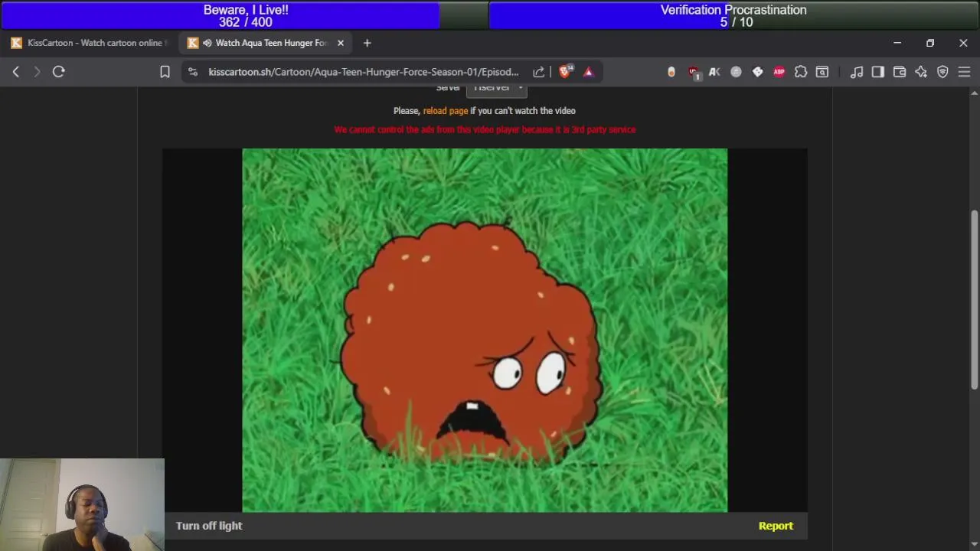Open Brave VPN shield icon
The image size is (980, 551).
coord(942,72)
